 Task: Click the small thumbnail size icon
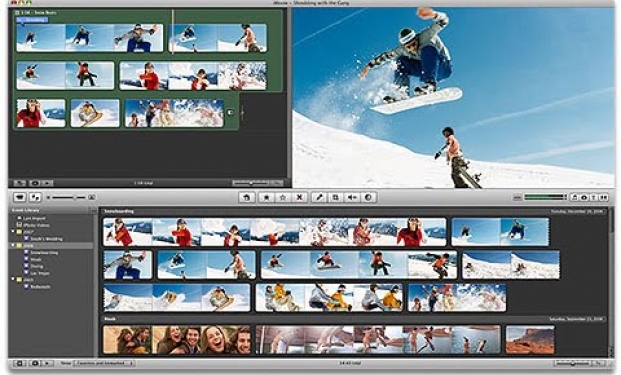(x=49, y=197)
